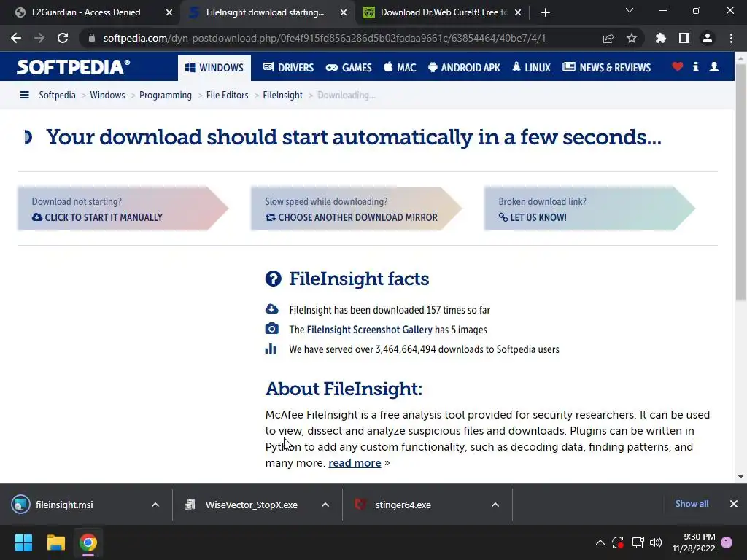The image size is (747, 560).
Task: Click the scrollbar down arrow
Action: coord(740,477)
